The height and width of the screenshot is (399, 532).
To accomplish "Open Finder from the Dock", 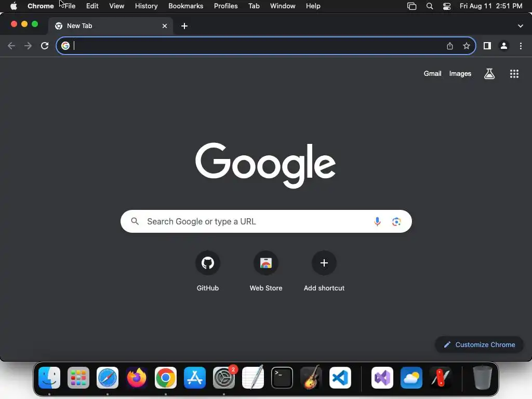I will coord(49,378).
